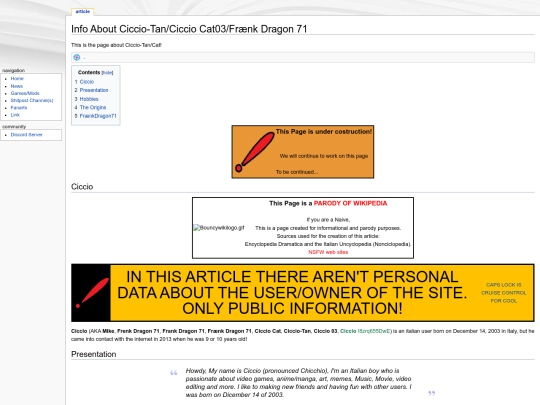Click 'CAPS LOCK IS CRUISE CONTROL FOR COOL' text
Image resolution: width=540 pixels, height=405 pixels.
click(503, 293)
